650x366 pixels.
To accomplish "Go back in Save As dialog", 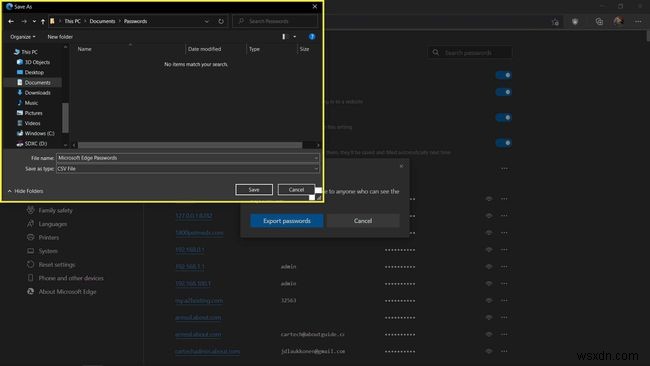I will [11, 21].
